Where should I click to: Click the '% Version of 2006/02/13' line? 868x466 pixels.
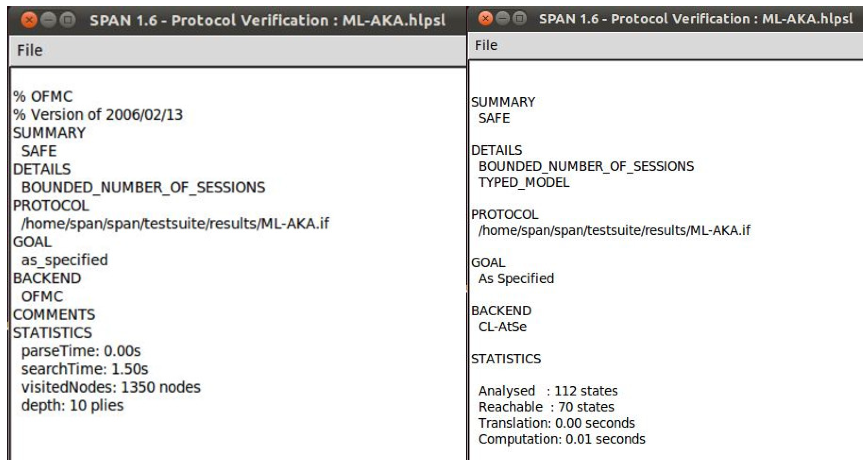click(x=98, y=115)
